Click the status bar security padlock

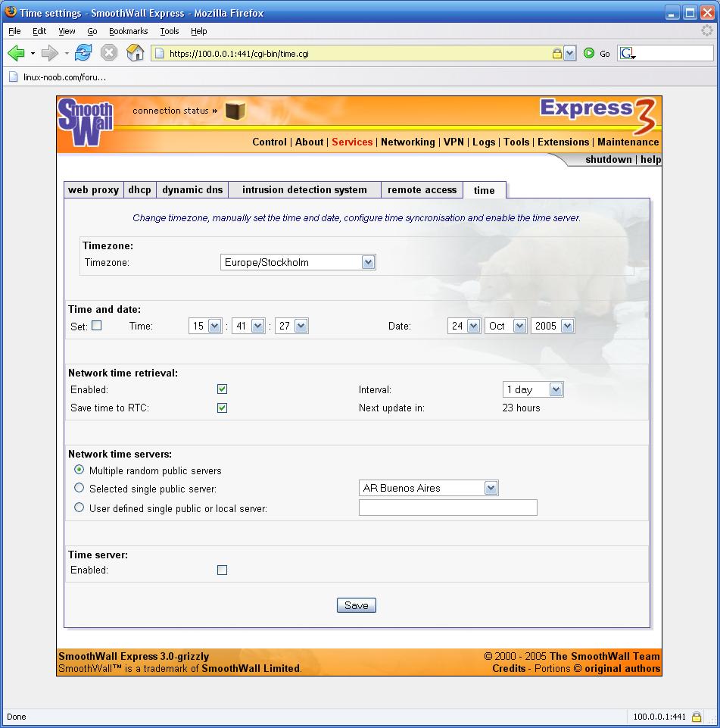click(697, 717)
